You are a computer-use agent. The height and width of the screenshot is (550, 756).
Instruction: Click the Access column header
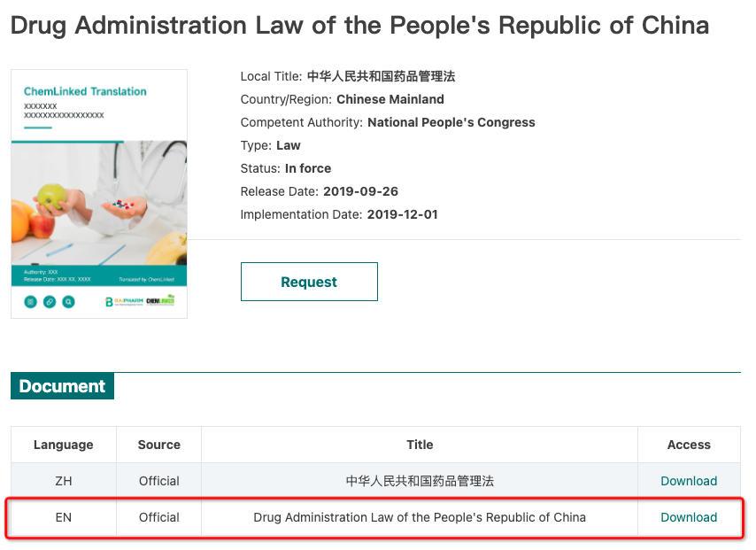point(689,445)
